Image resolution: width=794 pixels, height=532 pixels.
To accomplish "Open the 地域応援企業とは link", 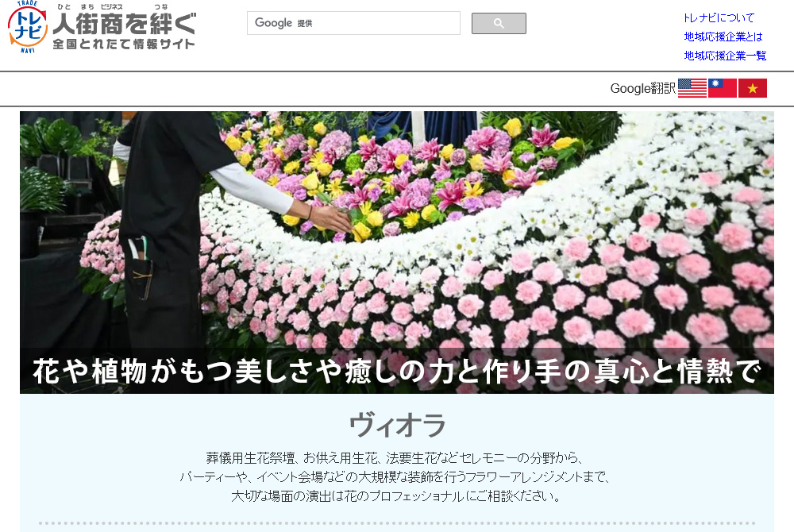I will 723,37.
